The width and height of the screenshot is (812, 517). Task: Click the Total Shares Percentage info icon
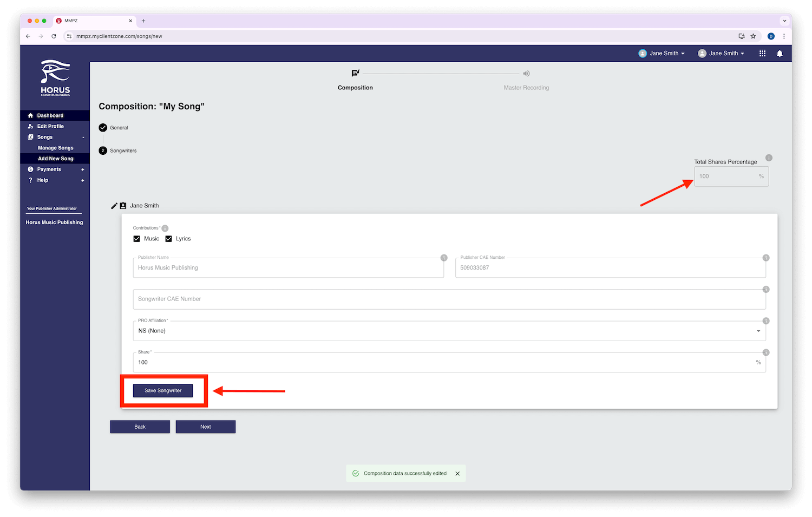(x=769, y=158)
